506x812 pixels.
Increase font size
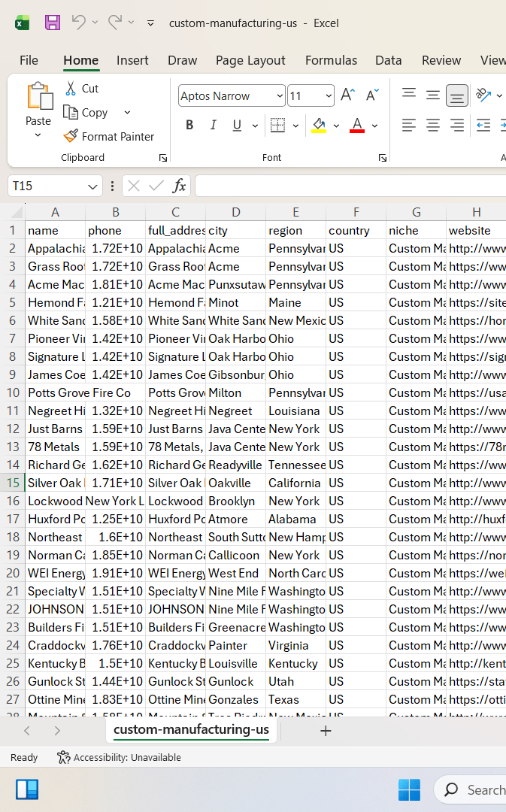pos(347,95)
